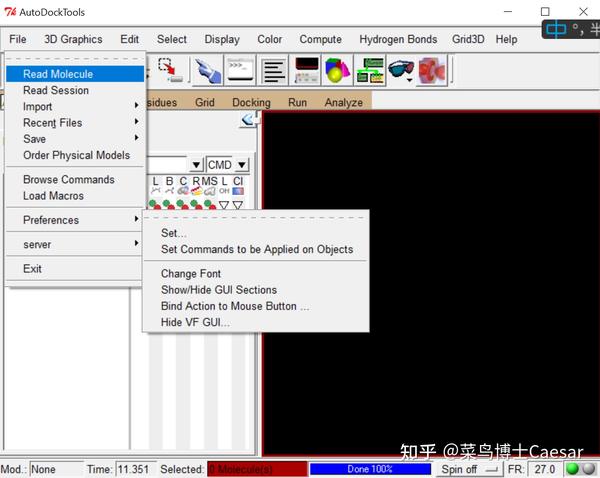Click the Time 11.351 field
This screenshot has width=600, height=478.
pyautogui.click(x=135, y=469)
